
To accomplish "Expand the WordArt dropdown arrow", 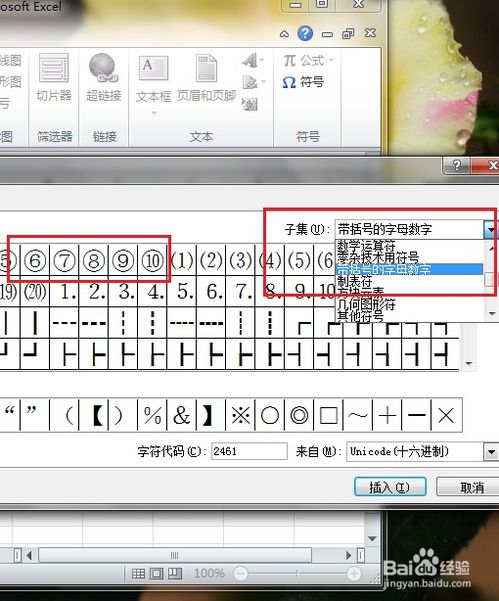I will coord(262,60).
